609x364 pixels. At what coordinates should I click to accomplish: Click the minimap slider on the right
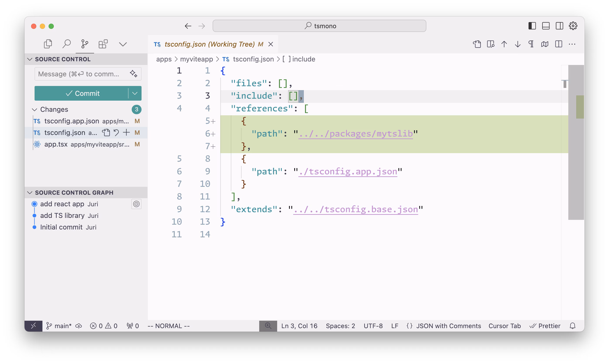click(576, 142)
